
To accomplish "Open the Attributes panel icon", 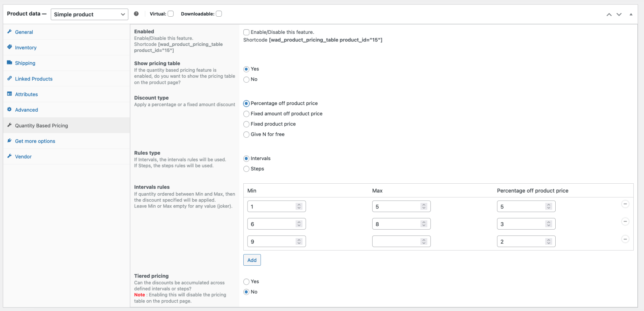I will coord(9,94).
